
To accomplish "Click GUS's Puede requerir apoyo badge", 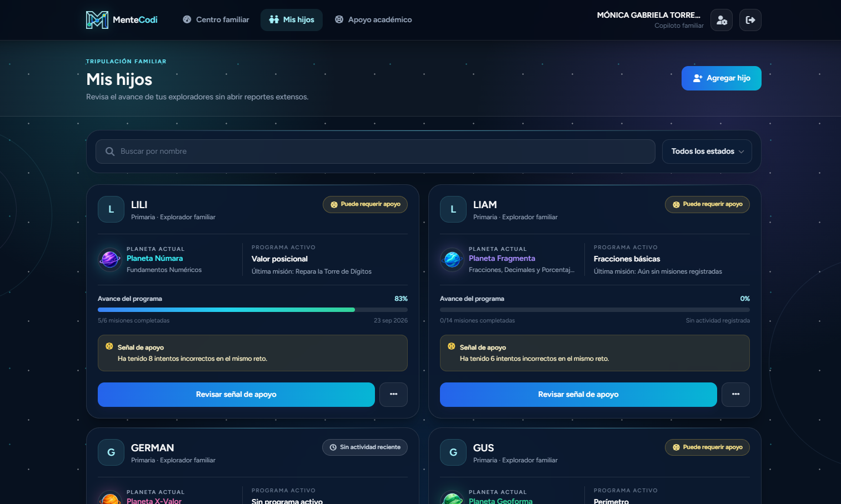I will (x=707, y=447).
